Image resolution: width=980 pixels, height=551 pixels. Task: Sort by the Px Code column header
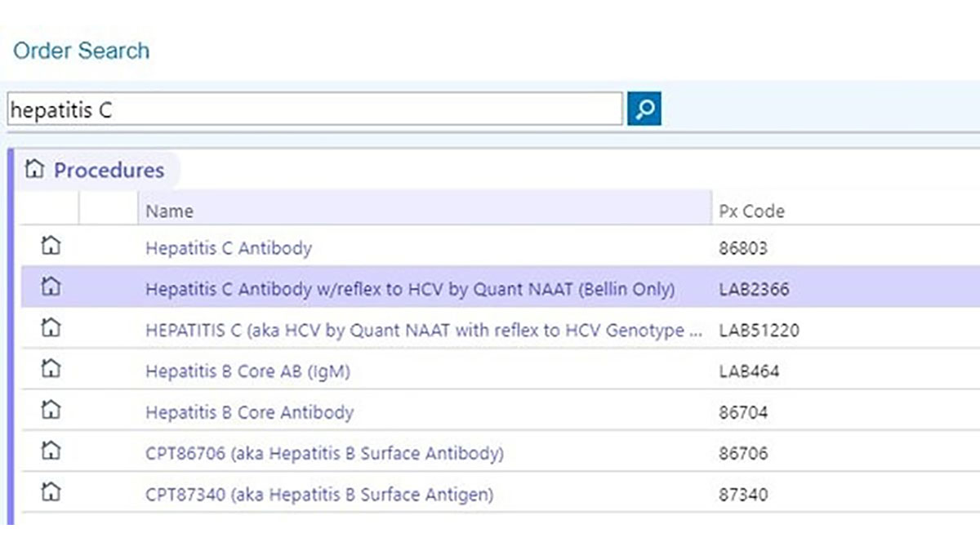pos(751,211)
